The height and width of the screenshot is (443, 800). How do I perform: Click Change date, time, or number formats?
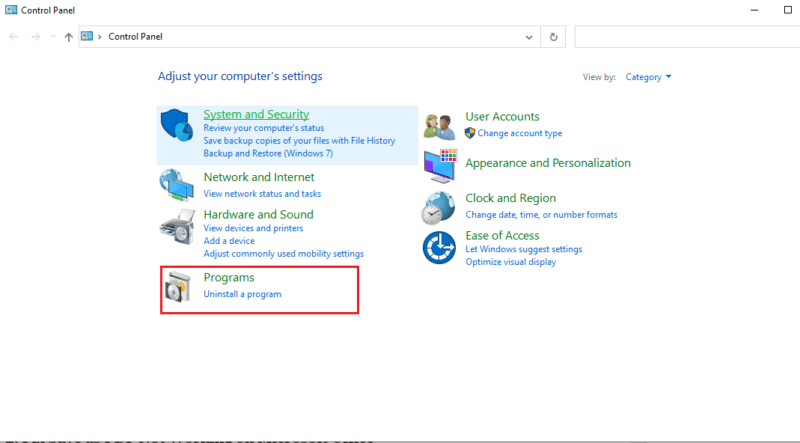click(541, 215)
